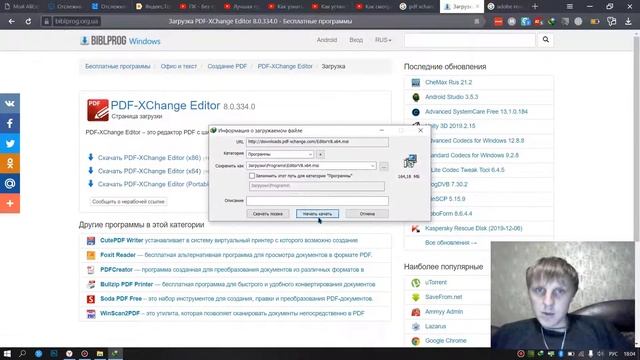Switch to the first browser tab
This screenshot has height=360, width=640.
click(x=21, y=7)
